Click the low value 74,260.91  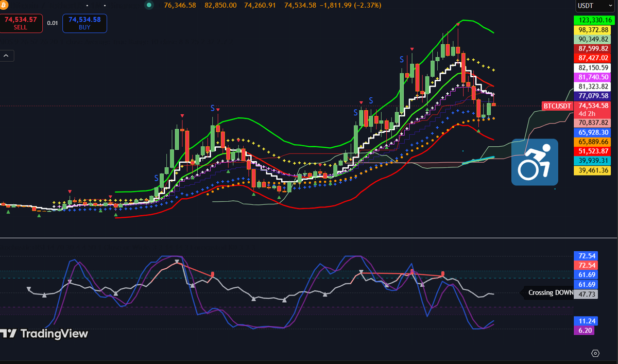click(260, 5)
